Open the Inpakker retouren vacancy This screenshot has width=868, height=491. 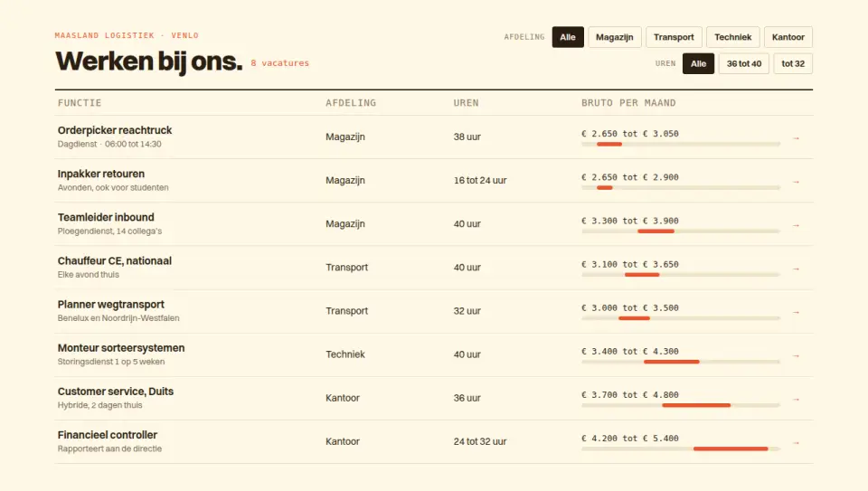pos(100,174)
